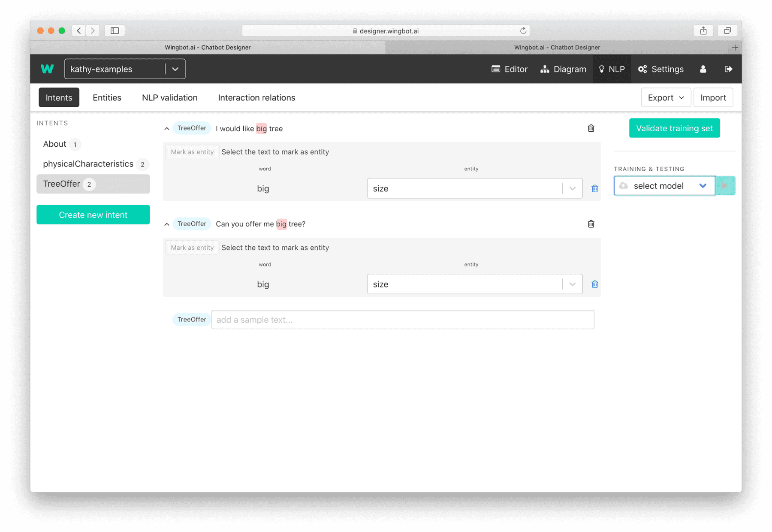Run the selected training model
Screen dimensions: 772x532
click(x=725, y=185)
